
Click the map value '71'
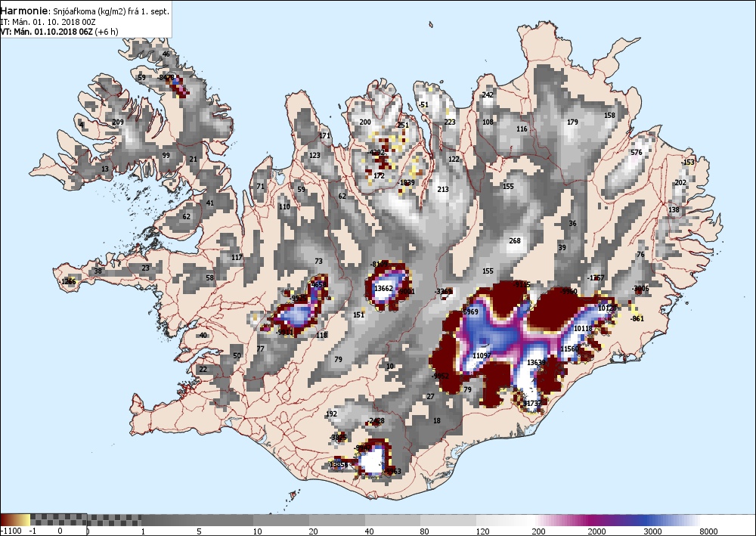click(260, 187)
